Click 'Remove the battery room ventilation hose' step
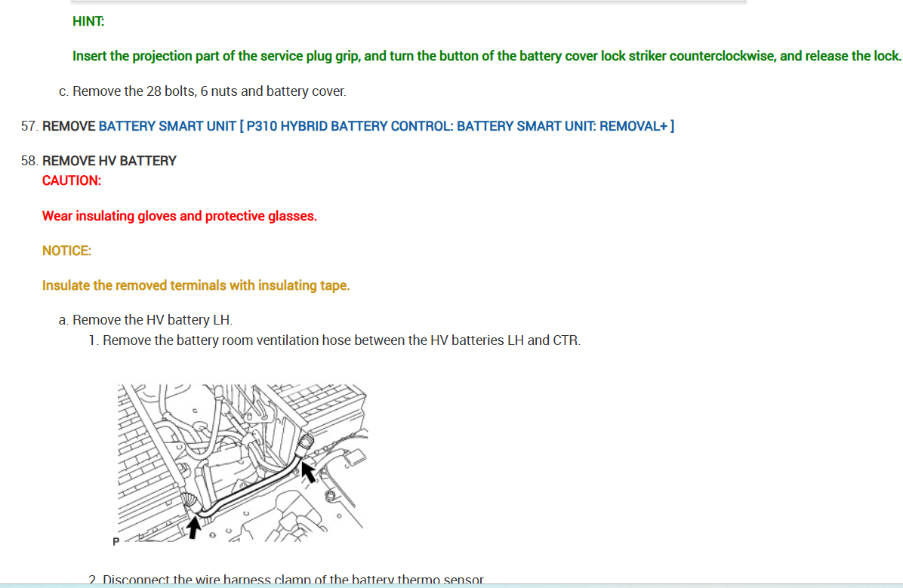 coord(341,340)
